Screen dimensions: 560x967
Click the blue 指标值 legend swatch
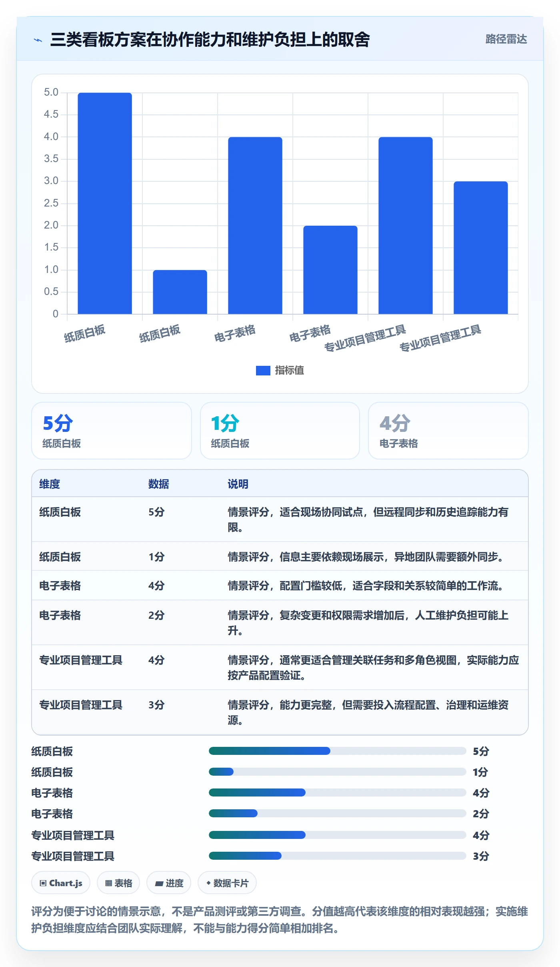[263, 370]
